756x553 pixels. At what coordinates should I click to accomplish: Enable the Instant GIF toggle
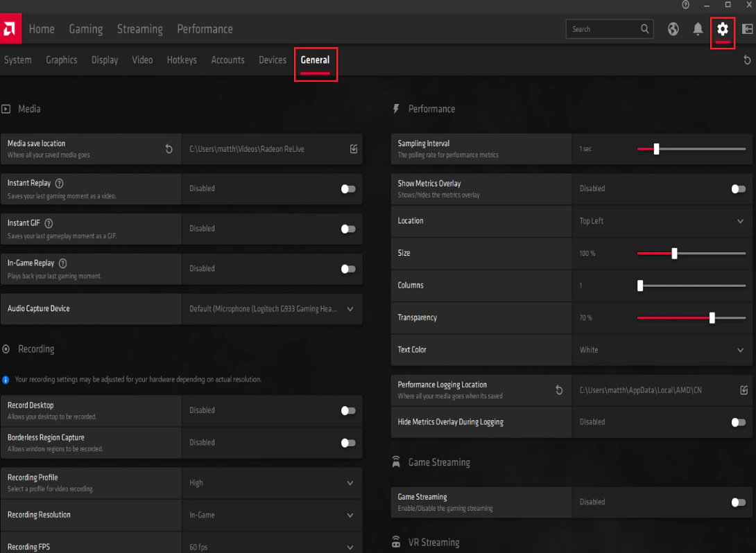(x=348, y=229)
